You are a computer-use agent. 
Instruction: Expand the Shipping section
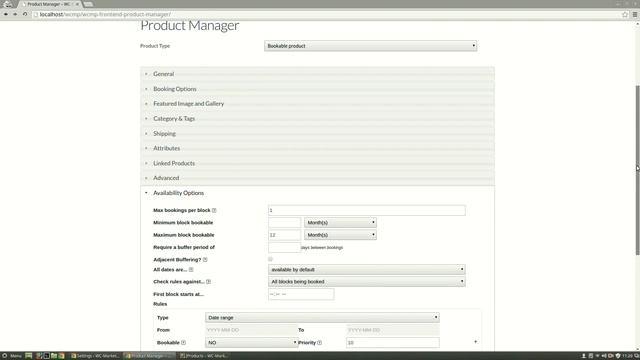[x=318, y=133]
